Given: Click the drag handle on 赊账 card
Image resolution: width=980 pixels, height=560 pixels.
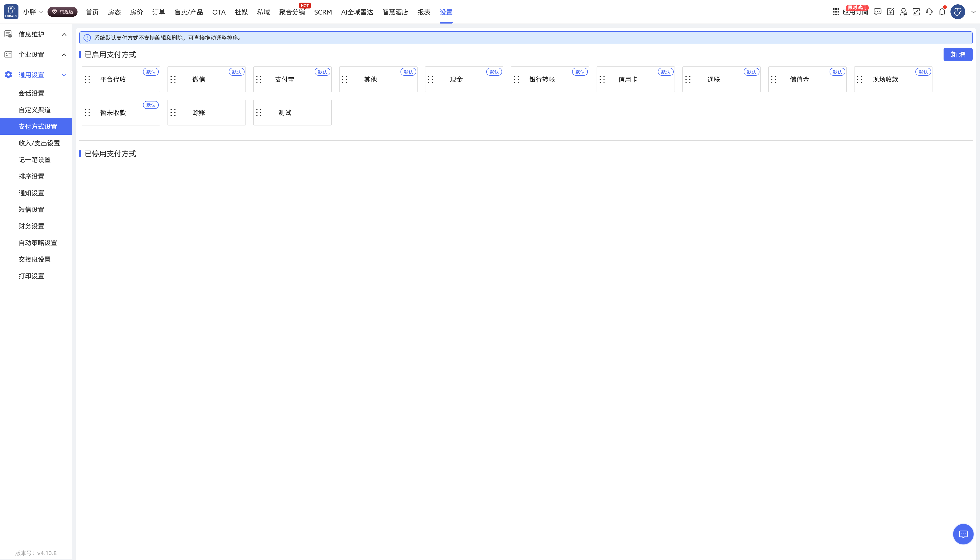Looking at the screenshot, I should point(173,112).
